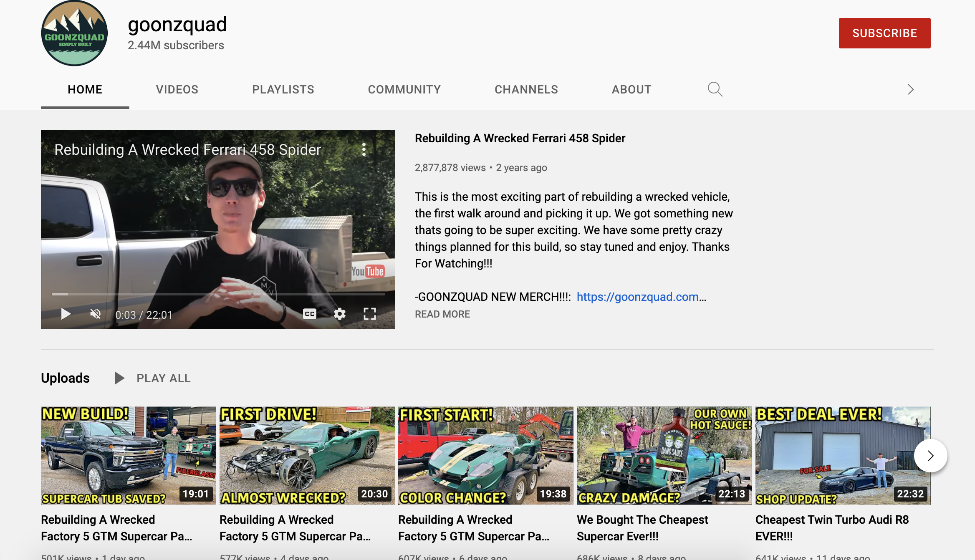
Task: Open 'We Bought The Cheapest Supercar Ever!!!' title
Action: [642, 528]
